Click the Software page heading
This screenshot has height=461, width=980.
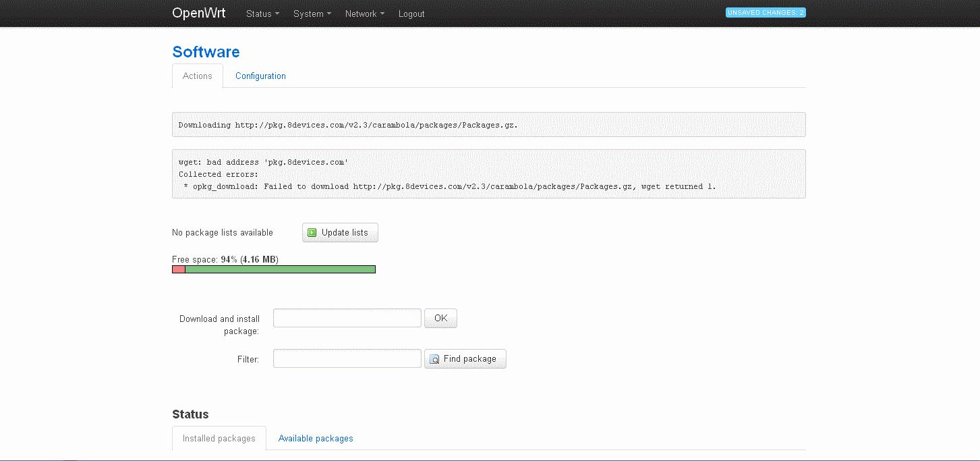[x=206, y=52]
